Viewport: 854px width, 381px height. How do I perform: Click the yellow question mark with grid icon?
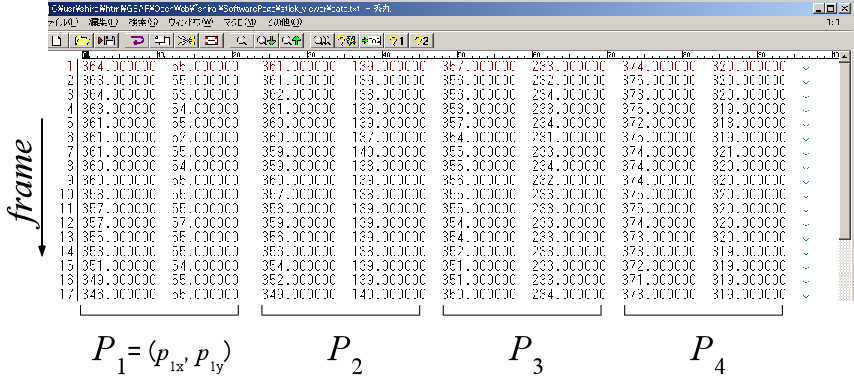347,40
